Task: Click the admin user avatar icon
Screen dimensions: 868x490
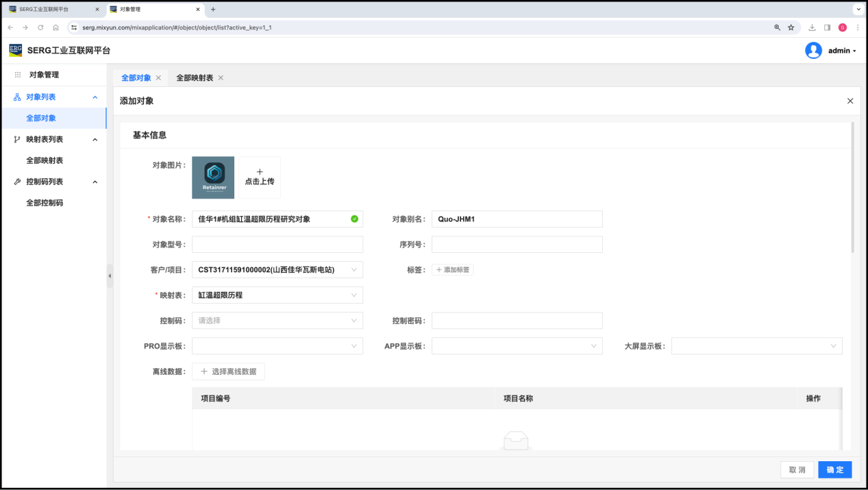Action: coord(813,51)
